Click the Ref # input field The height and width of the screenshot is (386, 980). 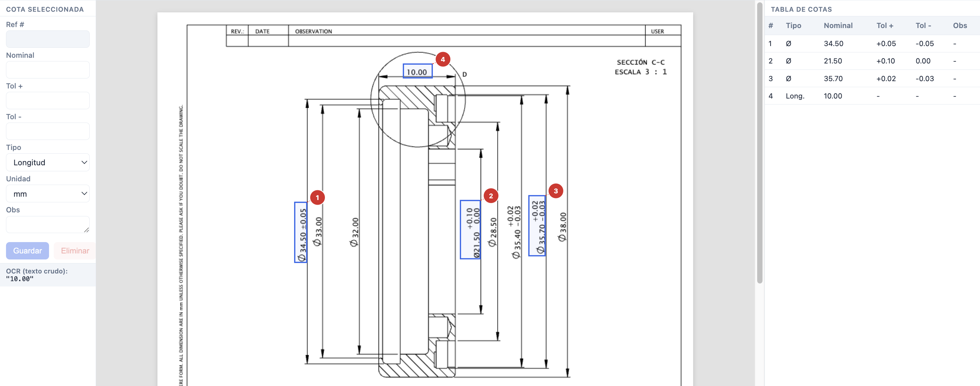coord(48,39)
